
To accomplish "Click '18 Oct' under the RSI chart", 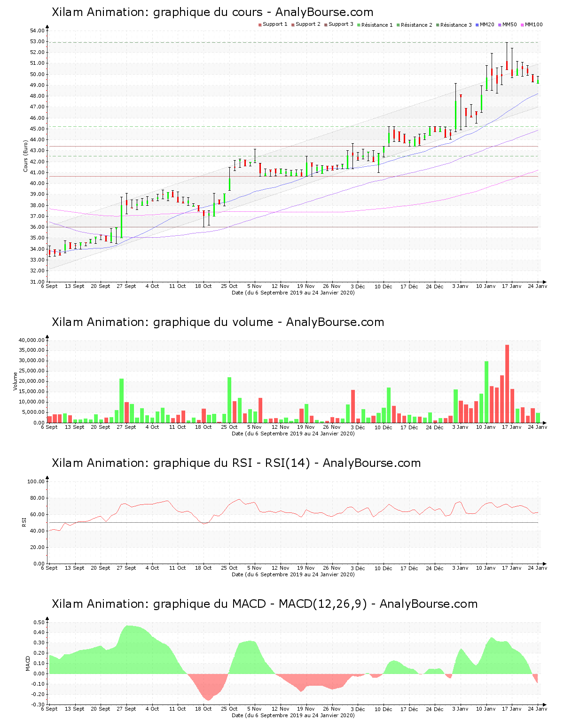I will click(x=204, y=568).
